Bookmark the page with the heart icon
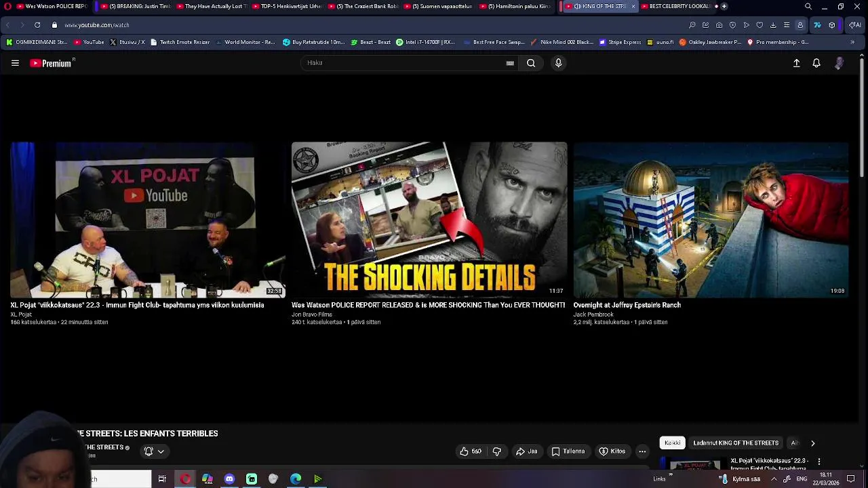The width and height of the screenshot is (868, 488). tap(759, 25)
